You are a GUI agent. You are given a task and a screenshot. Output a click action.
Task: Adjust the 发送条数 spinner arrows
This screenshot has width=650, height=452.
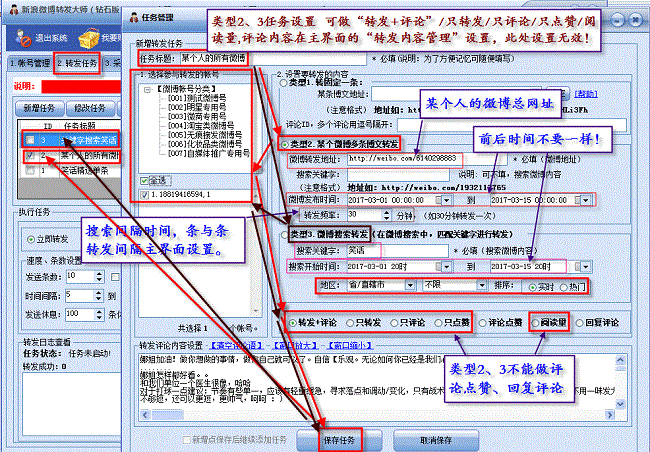point(99,277)
